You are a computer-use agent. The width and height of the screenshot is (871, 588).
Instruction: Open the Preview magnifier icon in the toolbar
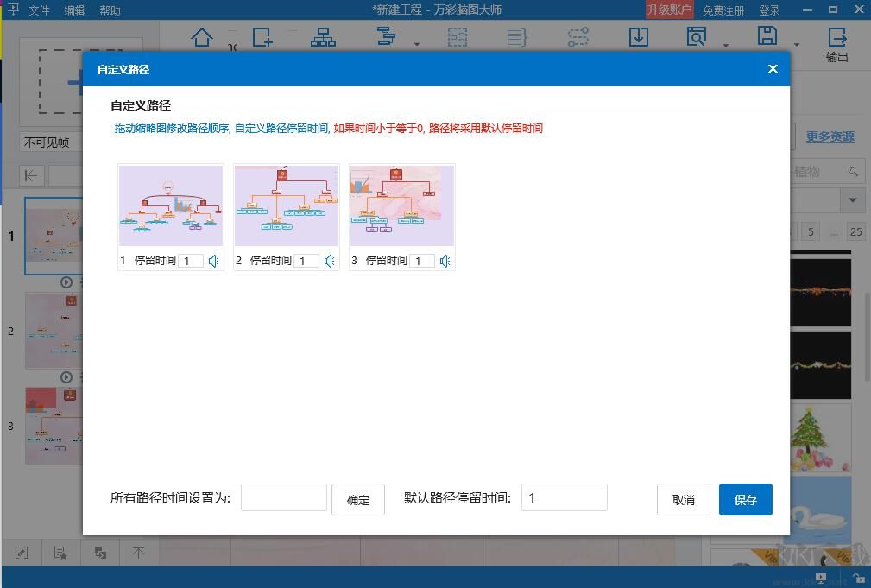tap(696, 37)
